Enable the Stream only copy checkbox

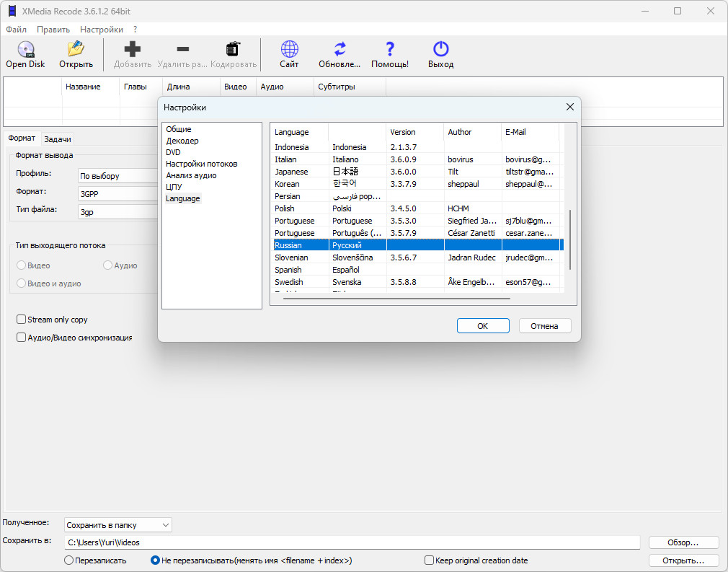pos(21,320)
